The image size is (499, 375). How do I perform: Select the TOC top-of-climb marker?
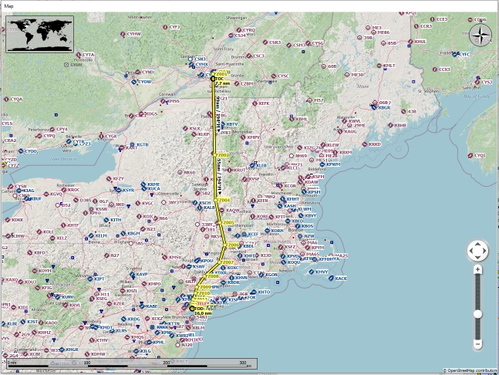coord(213,79)
